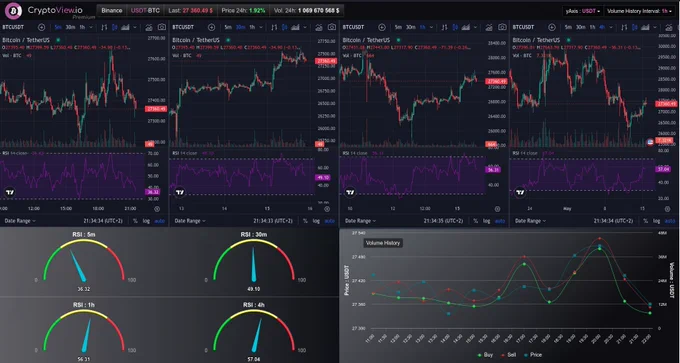680x363 pixels.
Task: Select bars style icon in first chart
Action: 104,27
